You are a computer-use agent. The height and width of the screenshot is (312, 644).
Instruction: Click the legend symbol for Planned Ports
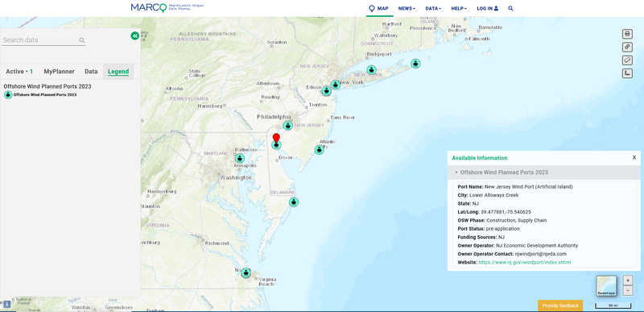(x=8, y=95)
